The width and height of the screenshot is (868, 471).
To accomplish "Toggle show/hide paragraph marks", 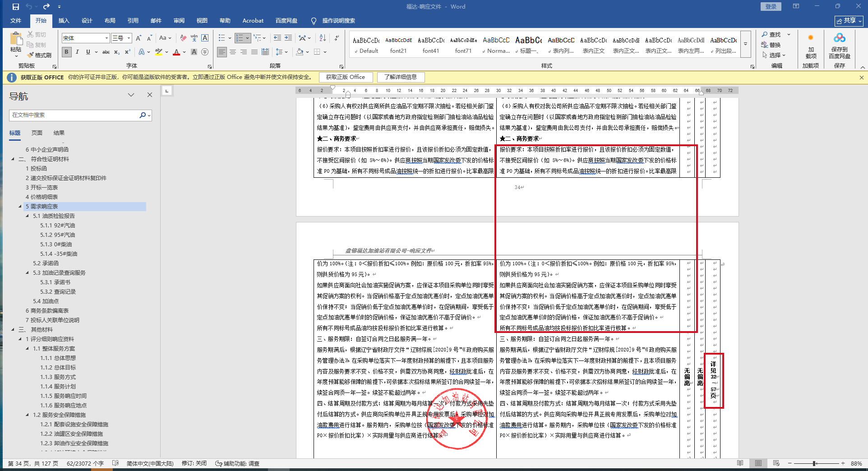I will tap(337, 38).
